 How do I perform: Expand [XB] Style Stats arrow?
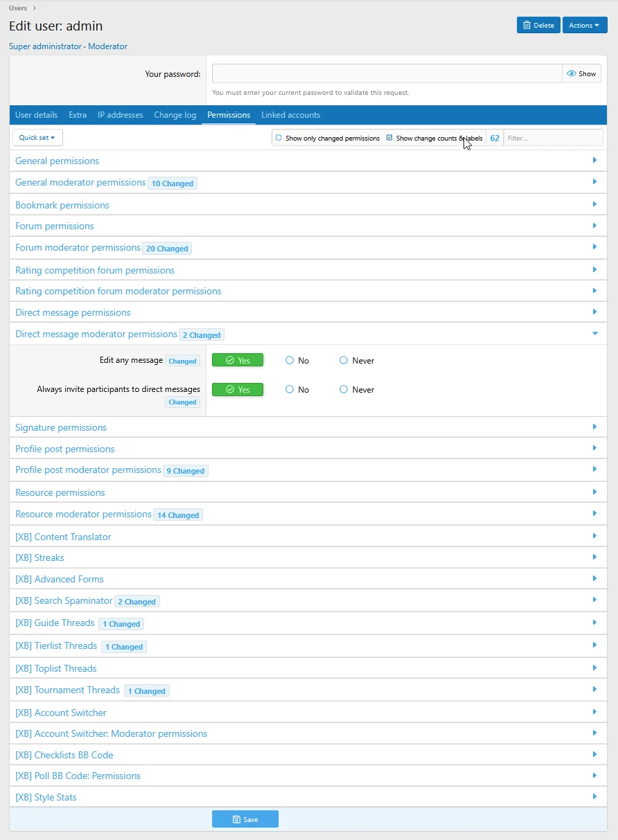pyautogui.click(x=594, y=796)
